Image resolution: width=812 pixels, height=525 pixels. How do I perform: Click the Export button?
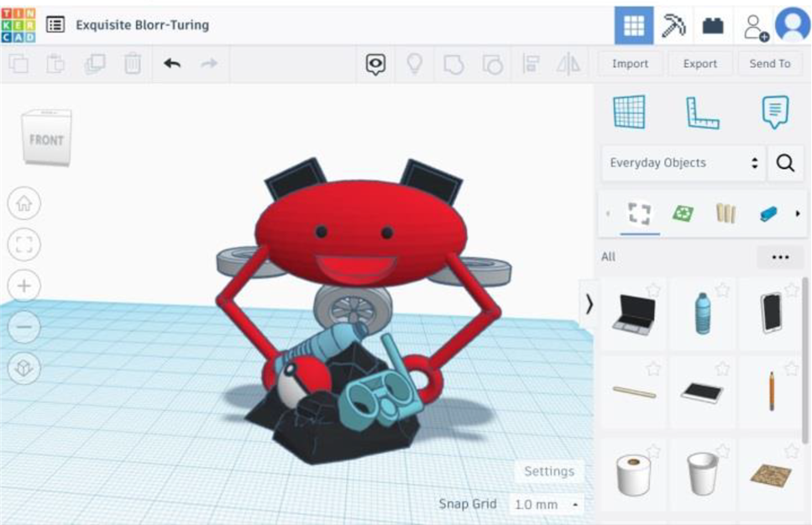pyautogui.click(x=699, y=64)
